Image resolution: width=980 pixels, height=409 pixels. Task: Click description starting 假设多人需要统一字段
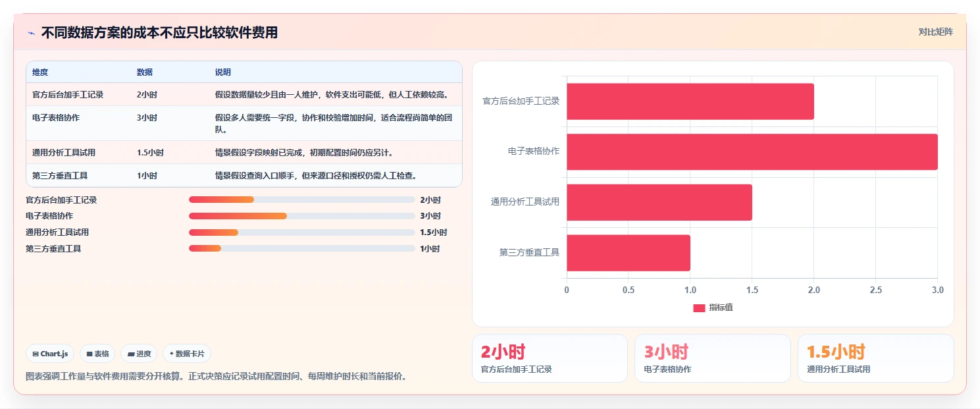click(334, 123)
